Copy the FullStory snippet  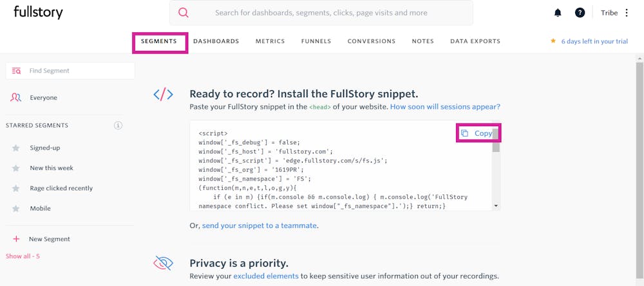point(478,133)
